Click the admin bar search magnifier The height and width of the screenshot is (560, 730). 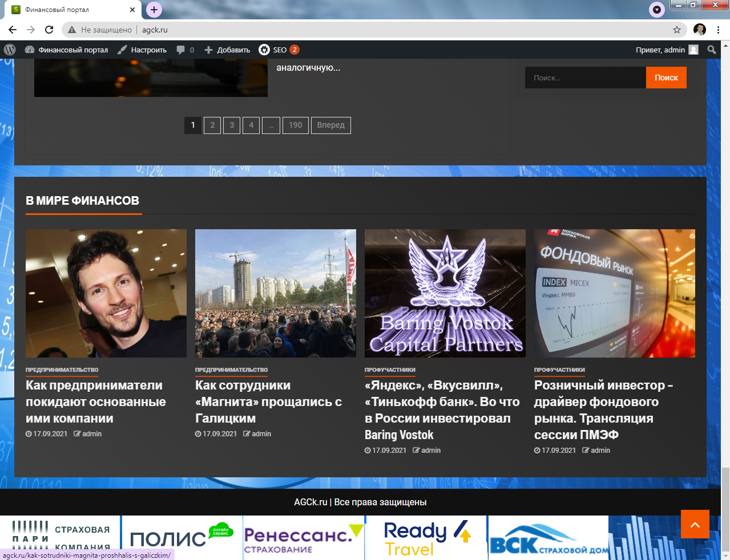[x=712, y=50]
